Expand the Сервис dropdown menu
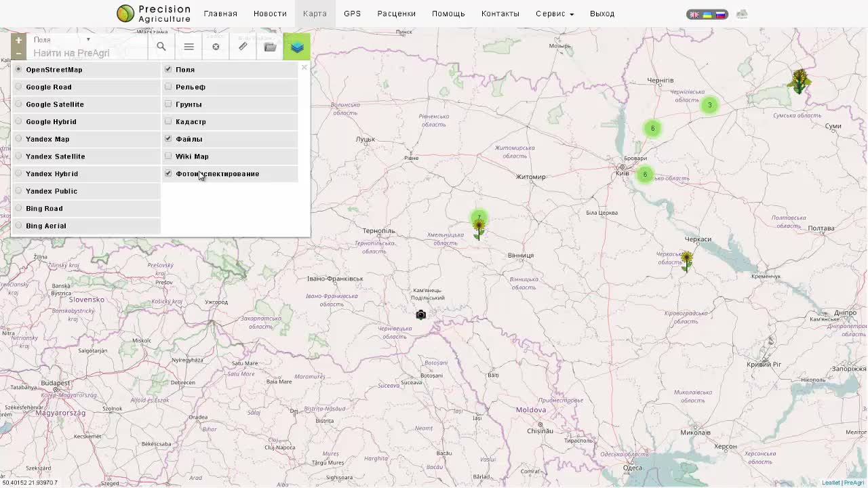868x488 pixels. click(555, 14)
